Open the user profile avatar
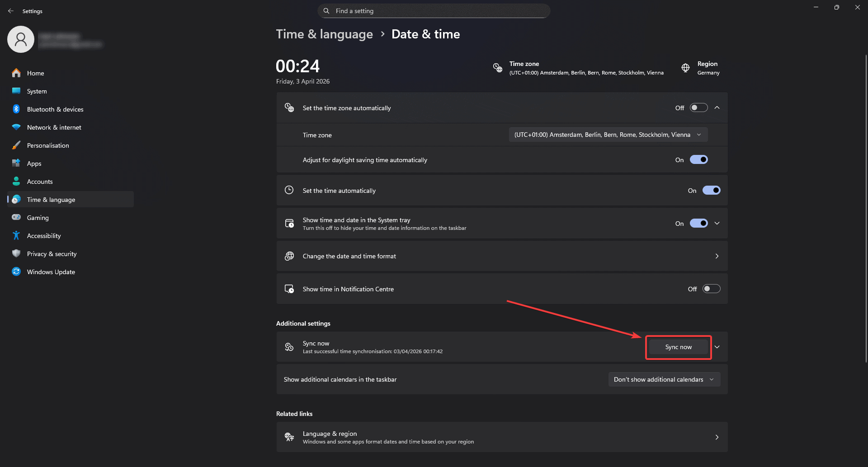This screenshot has width=868, height=467. click(x=21, y=39)
